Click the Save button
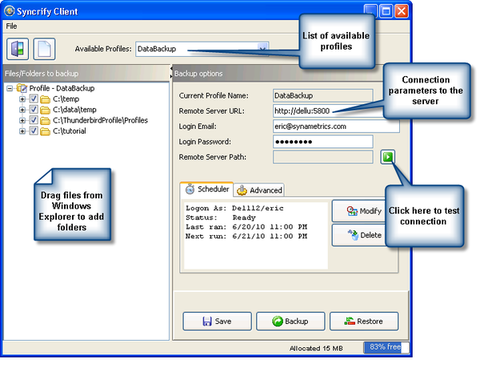The height and width of the screenshot is (368, 480). click(217, 321)
